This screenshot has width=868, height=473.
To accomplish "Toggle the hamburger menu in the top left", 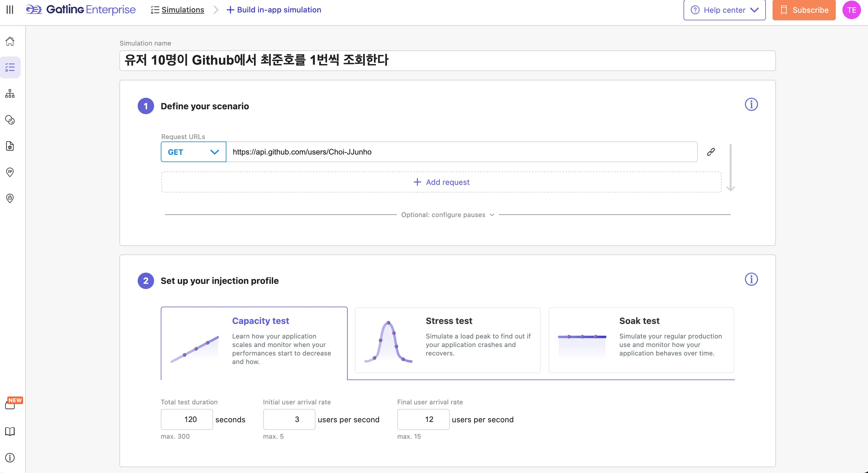I will click(x=10, y=10).
